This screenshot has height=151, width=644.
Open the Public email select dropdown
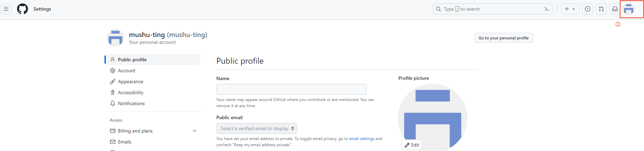[x=257, y=128]
